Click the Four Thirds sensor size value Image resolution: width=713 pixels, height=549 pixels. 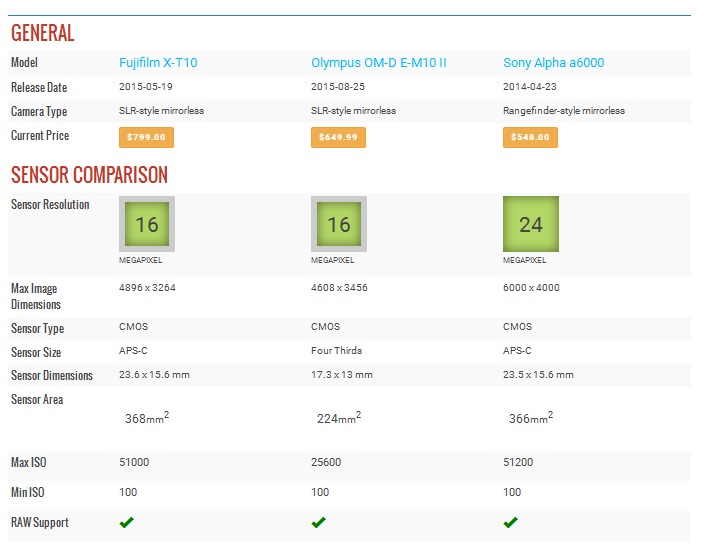(336, 351)
